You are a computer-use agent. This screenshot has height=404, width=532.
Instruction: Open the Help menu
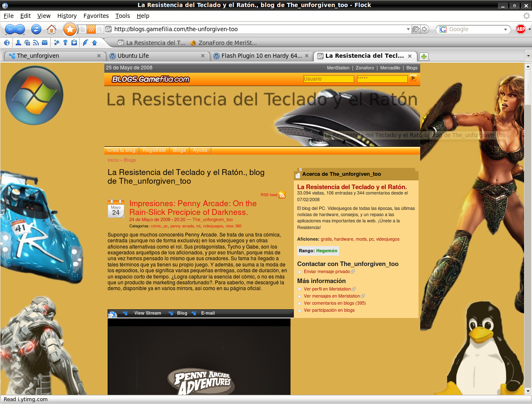143,16
